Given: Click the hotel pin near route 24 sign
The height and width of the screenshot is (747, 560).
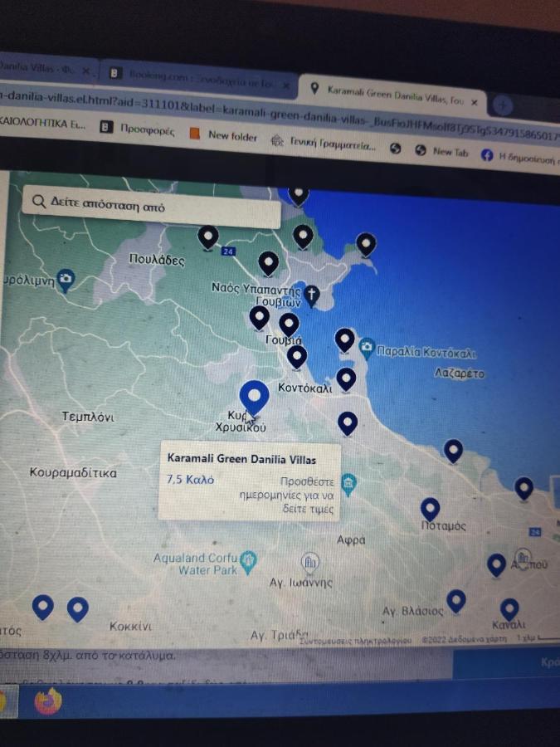Looking at the screenshot, I should pos(208,237).
